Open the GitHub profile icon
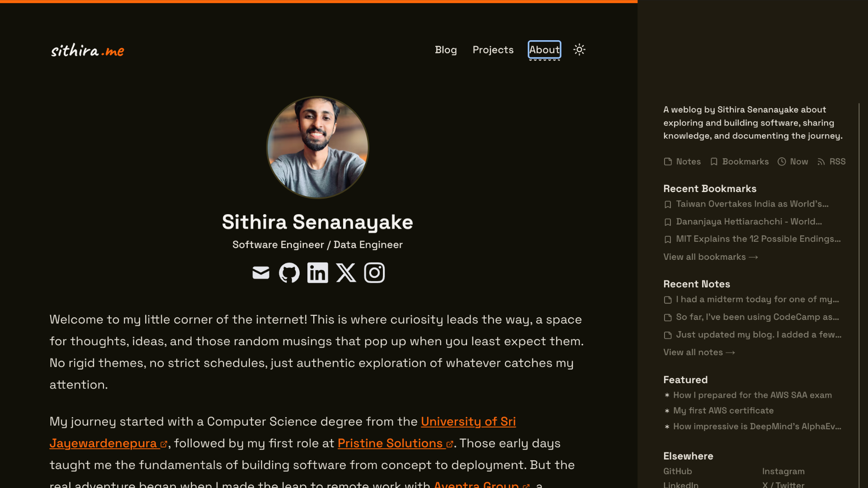 click(x=289, y=273)
